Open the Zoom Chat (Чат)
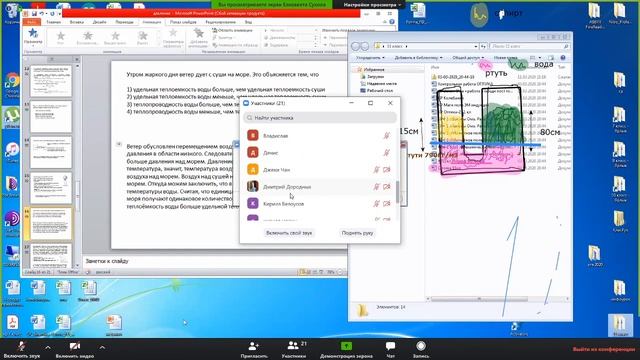This screenshot has height=360, width=640. (390, 350)
